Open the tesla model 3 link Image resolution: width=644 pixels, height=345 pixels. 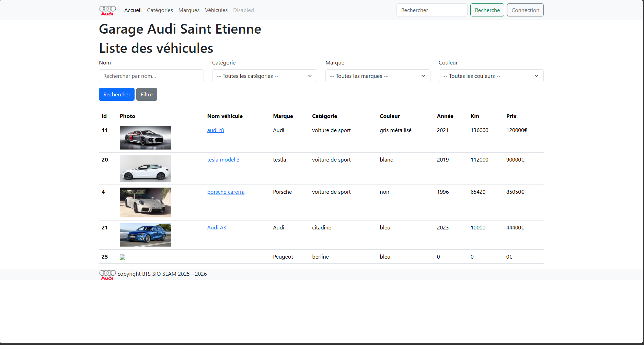click(223, 160)
